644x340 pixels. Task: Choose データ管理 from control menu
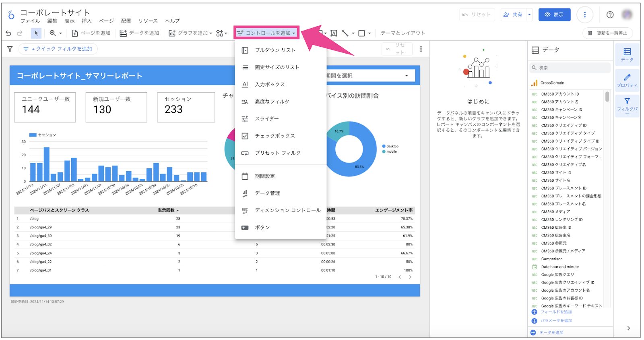pyautogui.click(x=281, y=193)
